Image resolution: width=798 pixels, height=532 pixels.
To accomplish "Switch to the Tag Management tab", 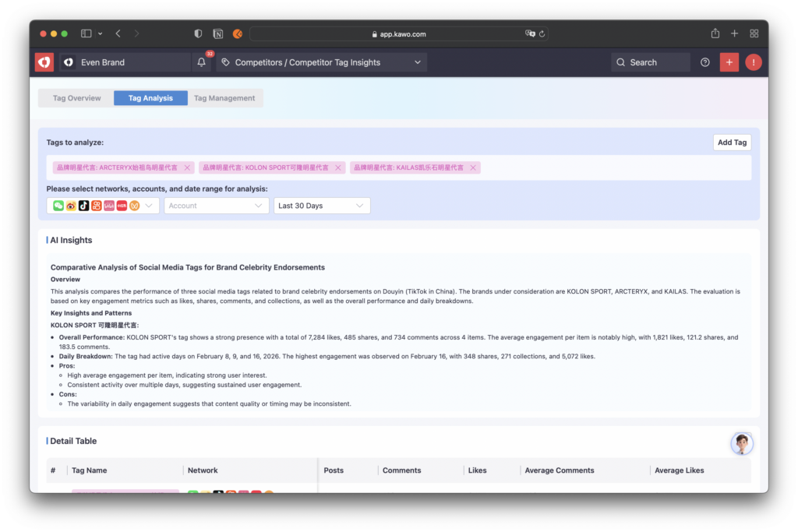I will [x=224, y=98].
